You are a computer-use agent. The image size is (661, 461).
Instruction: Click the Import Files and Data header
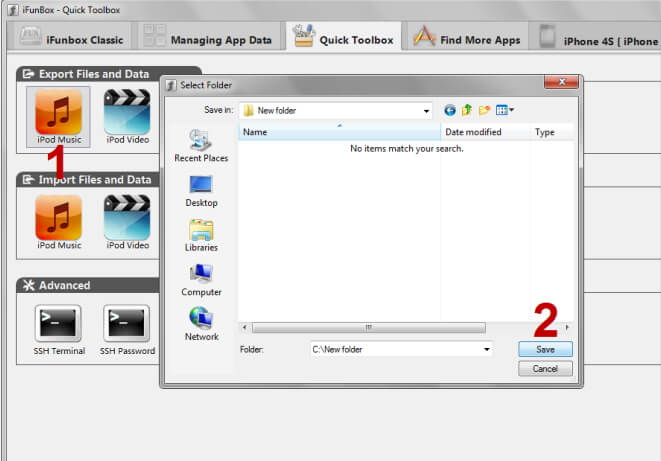[88, 180]
